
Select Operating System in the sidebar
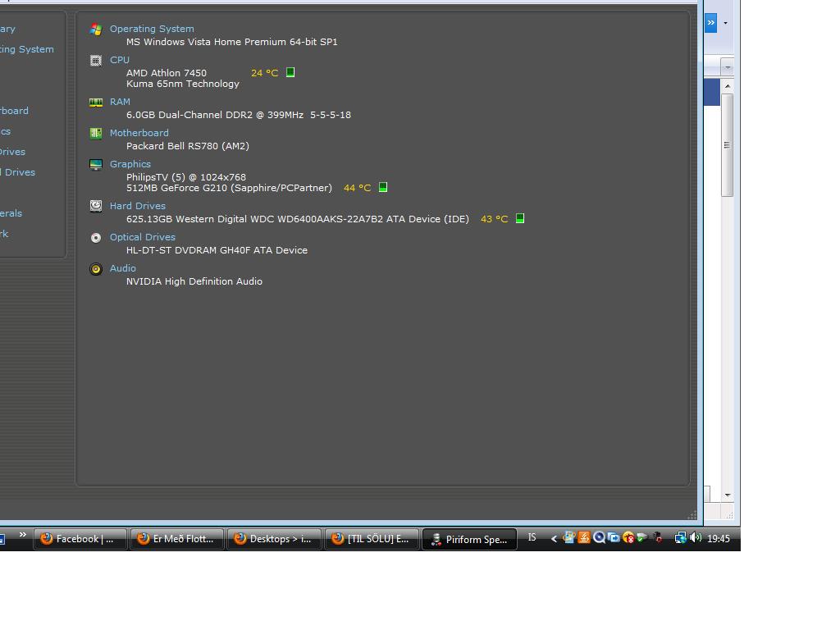tap(26, 49)
